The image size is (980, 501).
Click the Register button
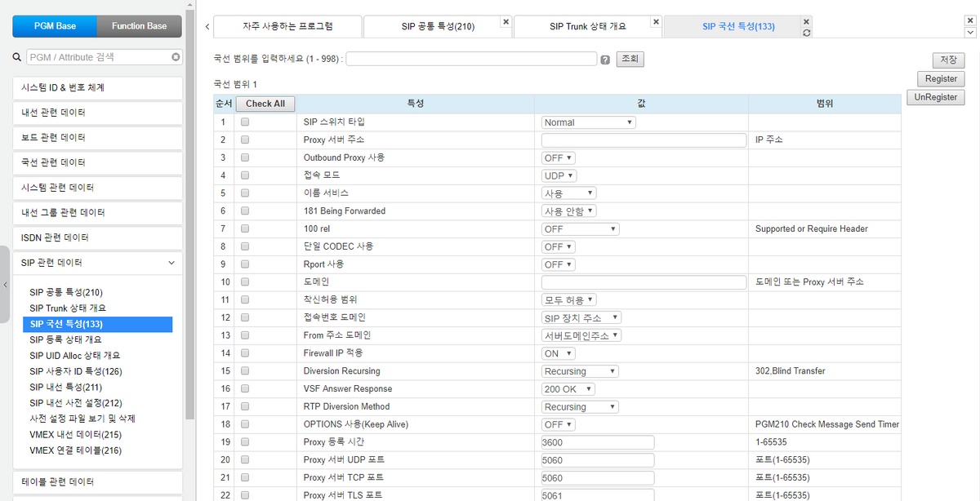coord(941,79)
